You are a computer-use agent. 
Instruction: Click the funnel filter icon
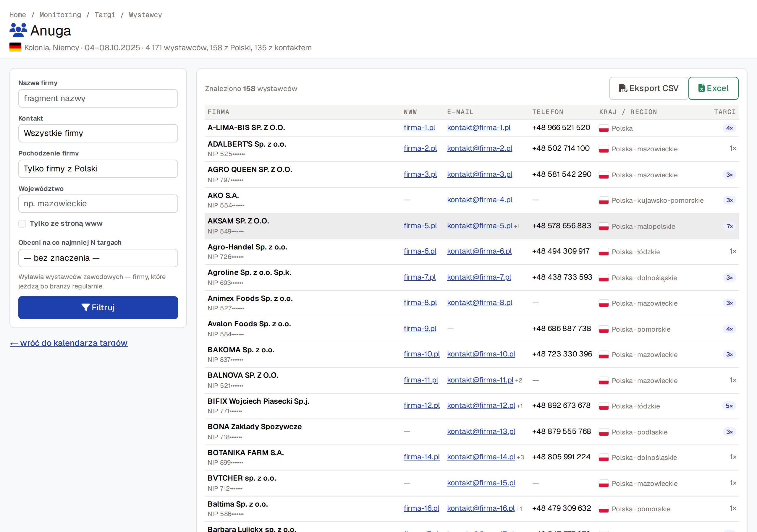[x=86, y=308]
